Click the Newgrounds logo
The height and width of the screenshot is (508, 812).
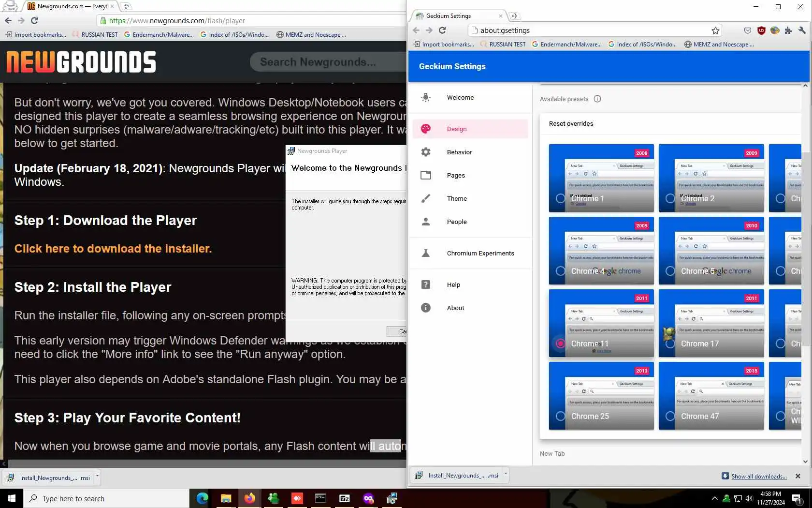[81, 62]
